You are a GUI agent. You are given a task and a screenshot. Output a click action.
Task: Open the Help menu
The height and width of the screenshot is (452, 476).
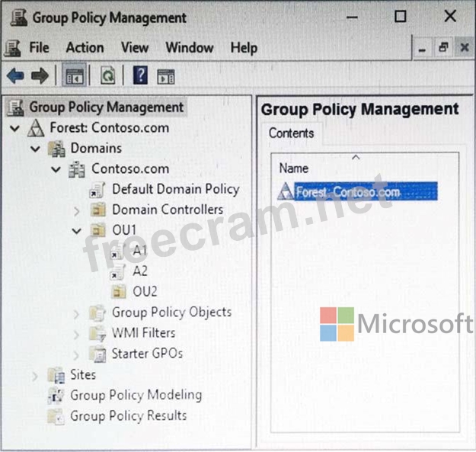244,48
